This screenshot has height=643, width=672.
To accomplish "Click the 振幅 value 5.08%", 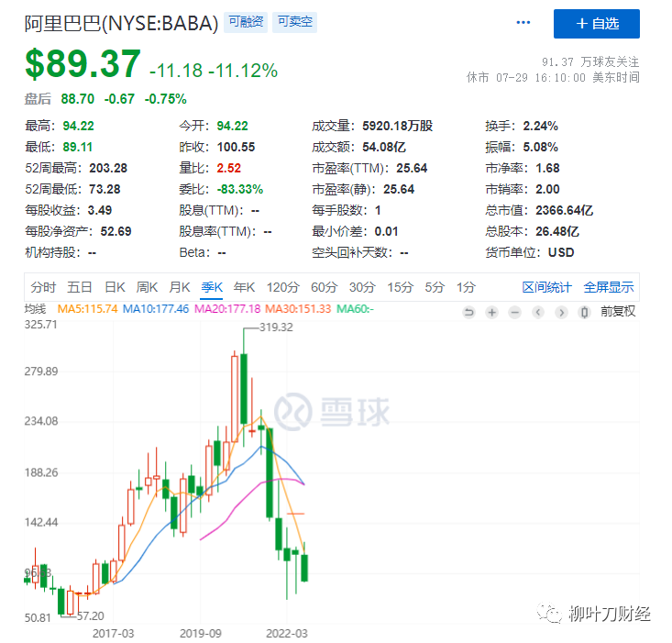I will [540, 147].
